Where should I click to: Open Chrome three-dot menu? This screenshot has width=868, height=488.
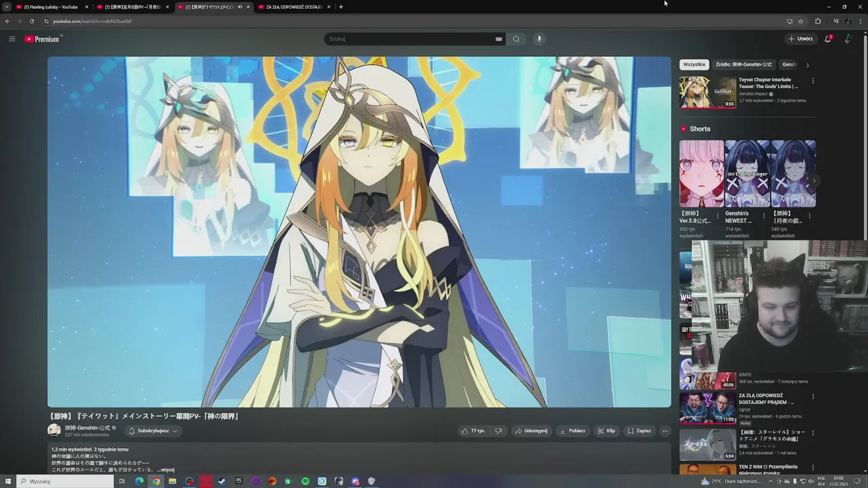coord(860,21)
